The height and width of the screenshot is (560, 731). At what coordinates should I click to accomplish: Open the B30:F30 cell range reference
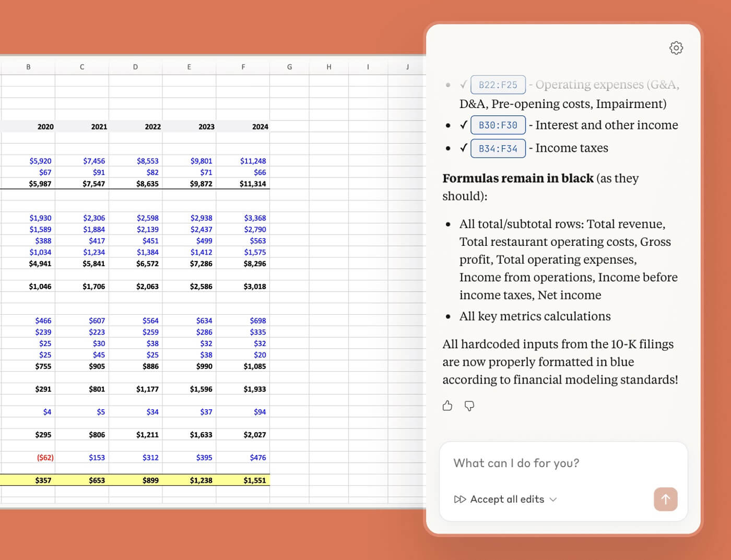tap(498, 125)
